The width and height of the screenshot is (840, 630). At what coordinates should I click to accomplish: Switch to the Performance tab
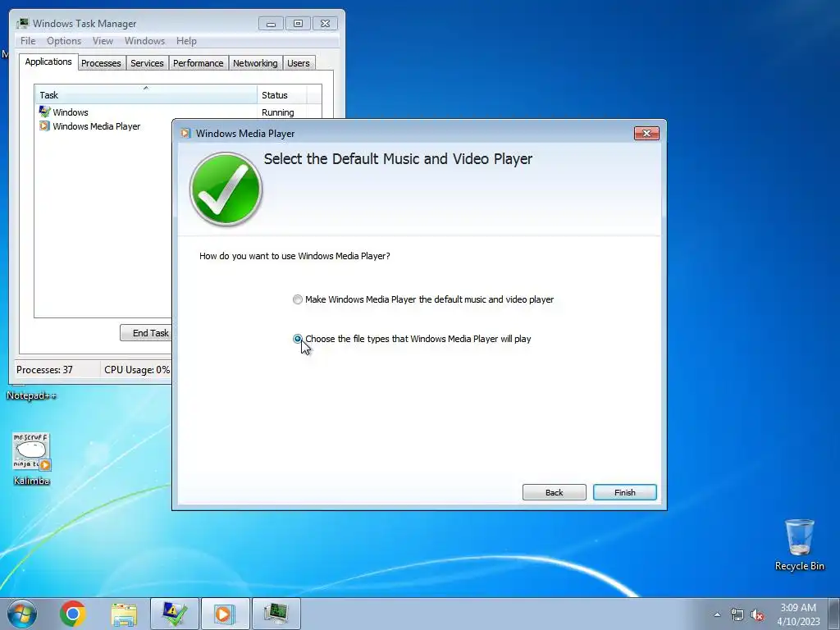point(199,63)
